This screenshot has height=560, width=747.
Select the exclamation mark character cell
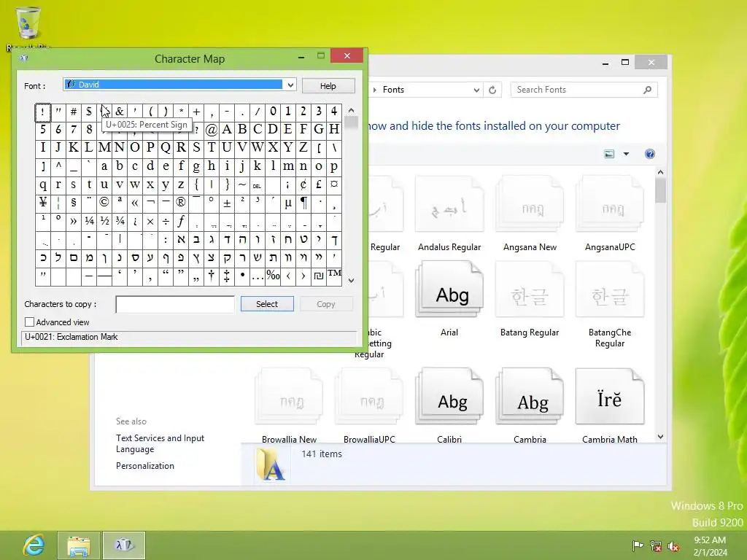click(43, 112)
